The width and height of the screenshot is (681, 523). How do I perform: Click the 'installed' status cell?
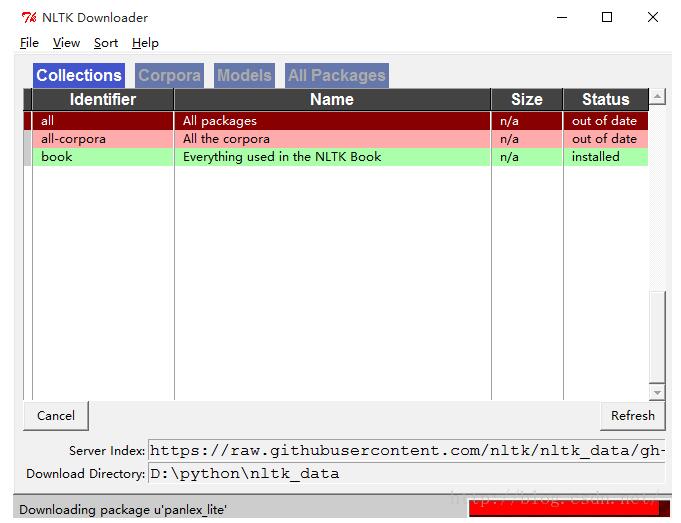(606, 157)
